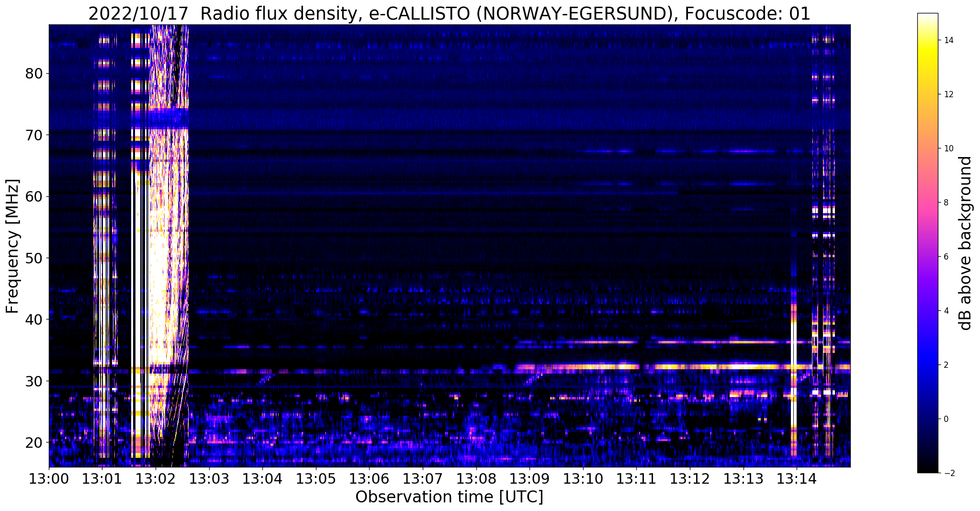
Task: Click the 13:02 time tick label
Action: click(x=156, y=479)
